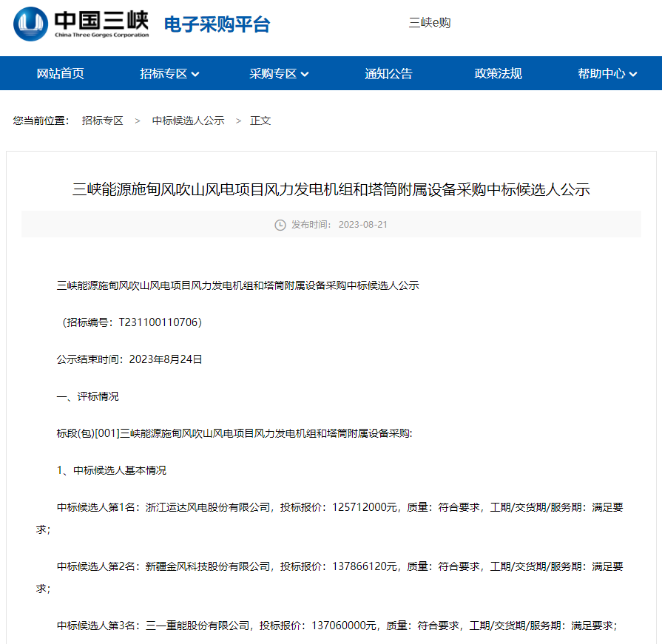Viewport: 662px width, 644px height.
Task: Click the publish date 2023-08-21
Action: [x=362, y=225]
